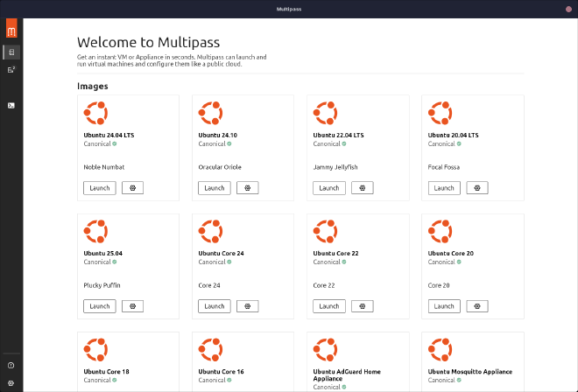Viewport: 578px width, 392px height.
Task: Select the 'Oracular Oriole' text
Action: (220, 167)
